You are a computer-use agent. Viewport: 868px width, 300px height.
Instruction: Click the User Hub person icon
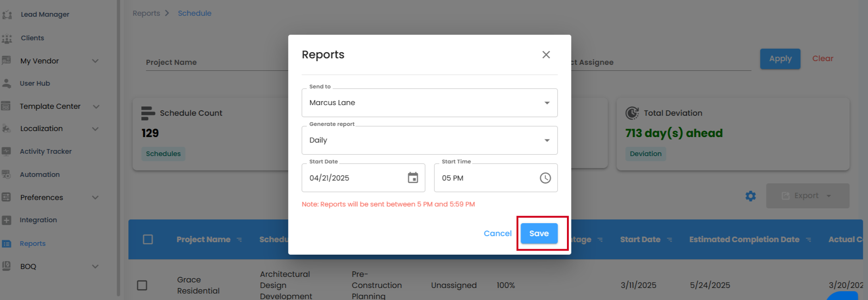coord(6,83)
